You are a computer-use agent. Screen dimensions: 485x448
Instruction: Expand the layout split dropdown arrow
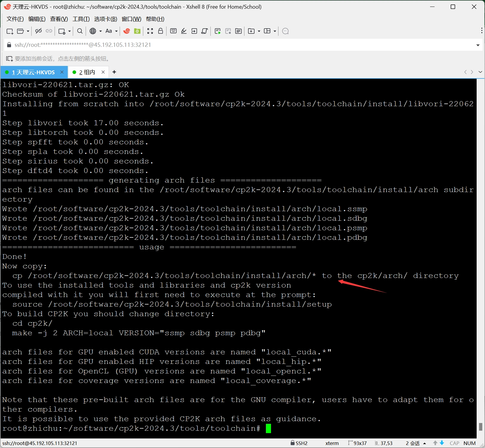[275, 31]
